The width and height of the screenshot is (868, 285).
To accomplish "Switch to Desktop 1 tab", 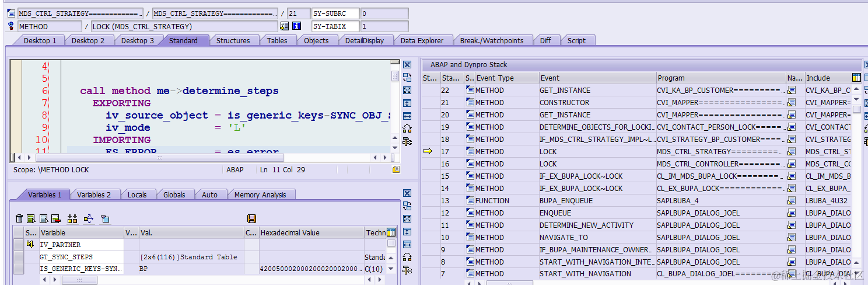I will 40,40.
